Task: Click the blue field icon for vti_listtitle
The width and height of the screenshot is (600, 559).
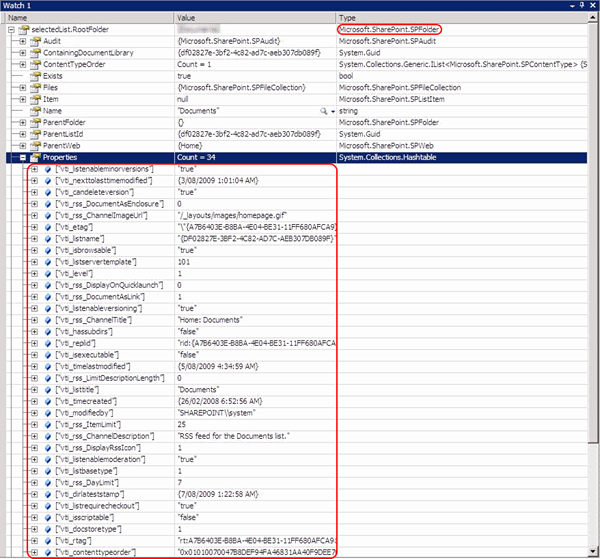Action: (48, 390)
